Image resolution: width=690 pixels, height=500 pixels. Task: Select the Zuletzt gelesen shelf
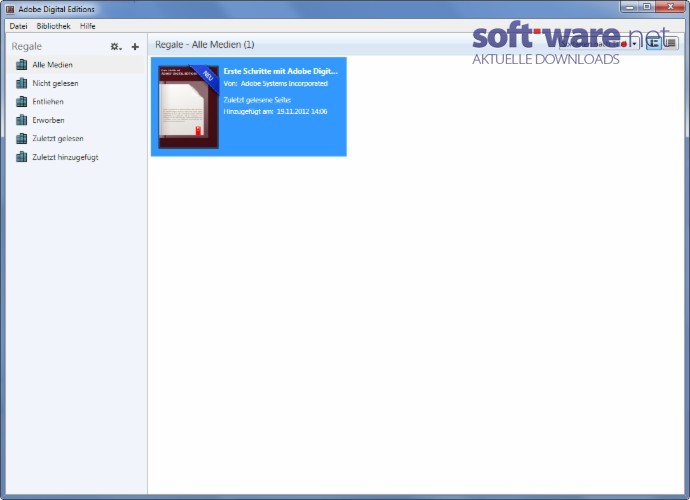(76, 139)
